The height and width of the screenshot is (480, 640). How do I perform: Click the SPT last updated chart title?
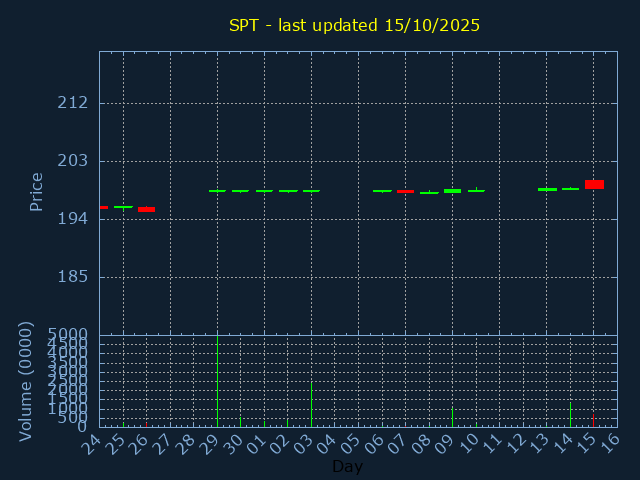click(355, 25)
